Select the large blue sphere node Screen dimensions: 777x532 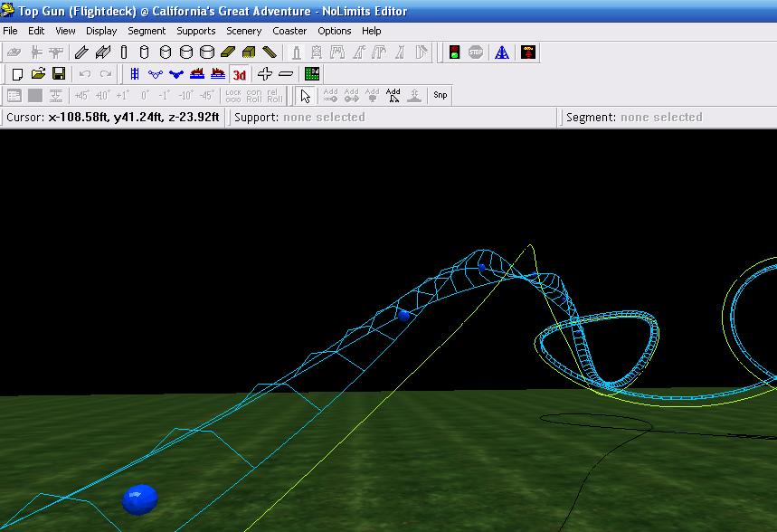point(139,499)
